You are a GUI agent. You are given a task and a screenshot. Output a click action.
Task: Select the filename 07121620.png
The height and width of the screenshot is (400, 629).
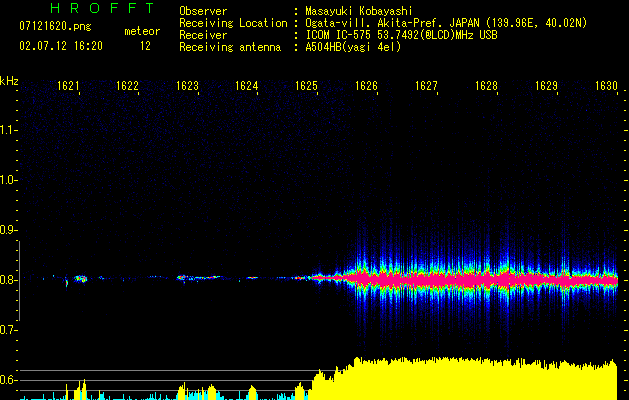coord(55,26)
